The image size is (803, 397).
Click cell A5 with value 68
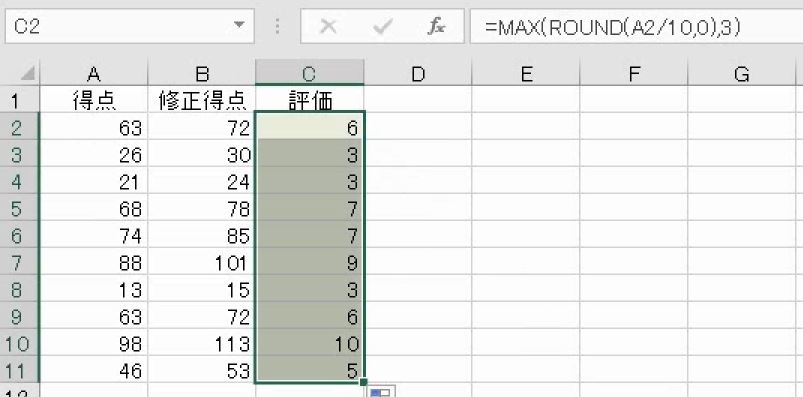point(94,208)
